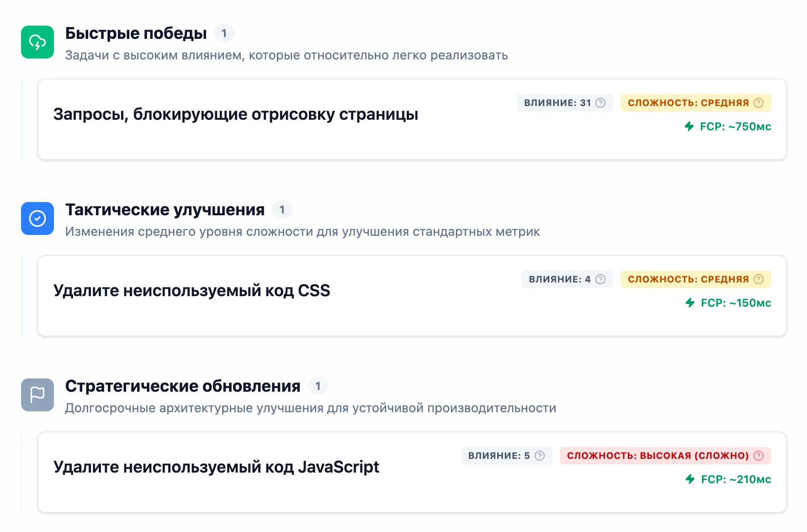Expand the card Удалите неиспользуемый код CSS
This screenshot has height=532, width=807.
pos(192,290)
